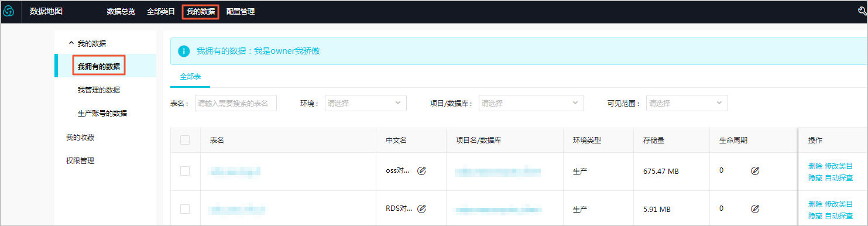The width and height of the screenshot is (868, 226).
Task: Open 全部类目 in top navigation
Action: pyautogui.click(x=161, y=11)
